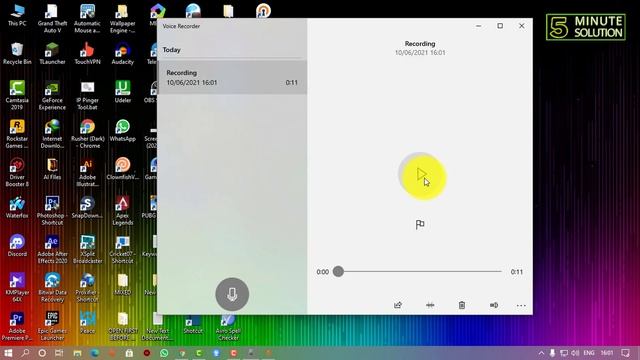Select Shotcut desktop icon
This screenshot has width=640, height=360.
193,325
